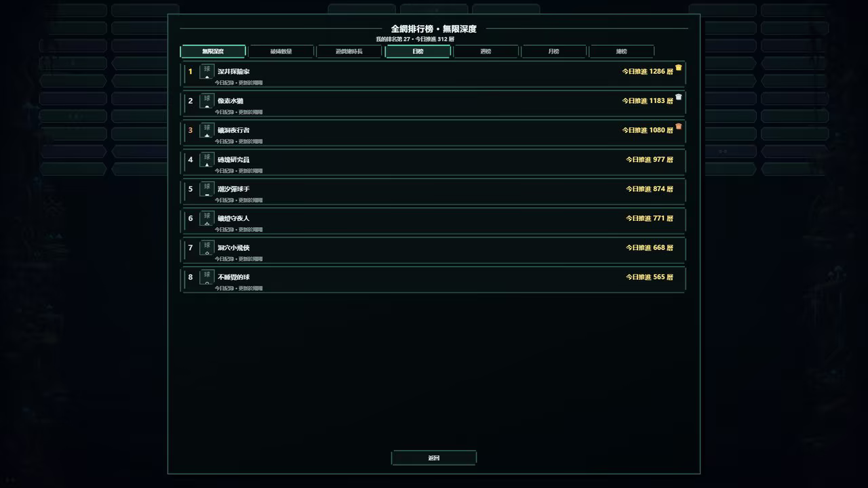868x488 pixels.
Task: Switch to the 破磚數量 category tab
Action: point(281,52)
